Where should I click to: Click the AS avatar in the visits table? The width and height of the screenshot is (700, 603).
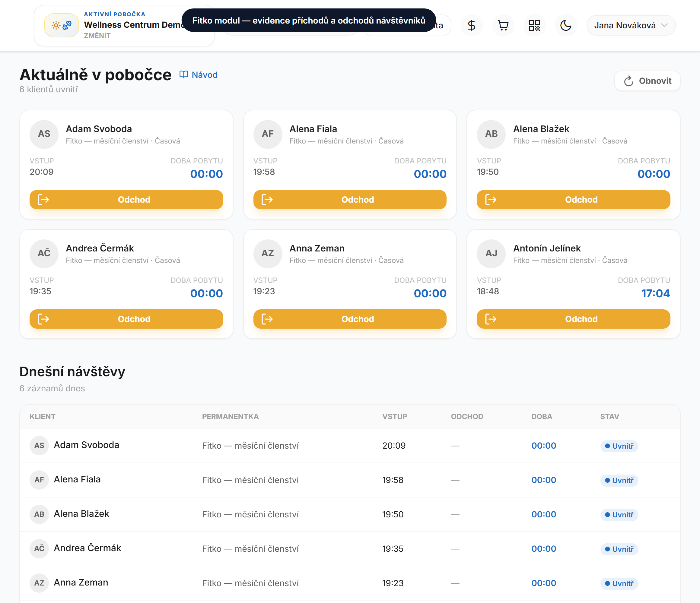(39, 446)
